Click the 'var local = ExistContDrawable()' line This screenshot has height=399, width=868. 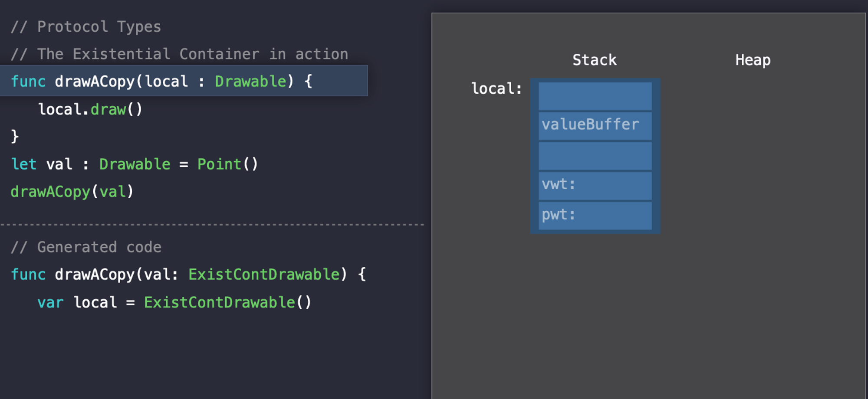(174, 302)
